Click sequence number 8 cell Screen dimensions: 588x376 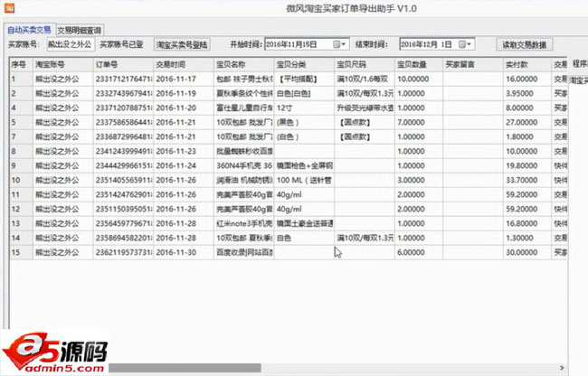coord(21,151)
